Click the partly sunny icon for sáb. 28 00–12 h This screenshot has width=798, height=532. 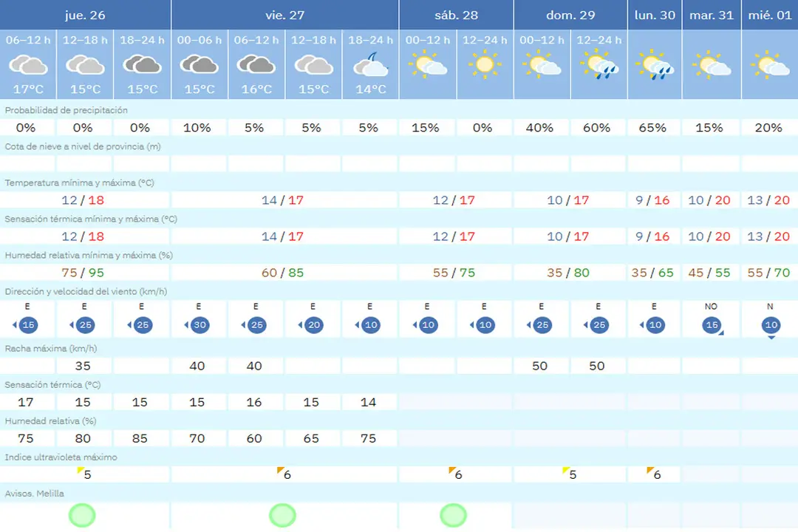pos(428,65)
